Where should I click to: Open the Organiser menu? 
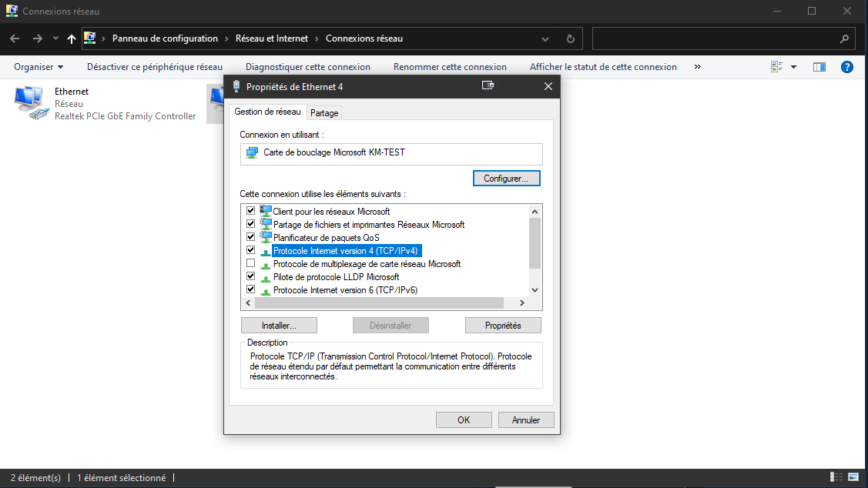click(x=39, y=67)
